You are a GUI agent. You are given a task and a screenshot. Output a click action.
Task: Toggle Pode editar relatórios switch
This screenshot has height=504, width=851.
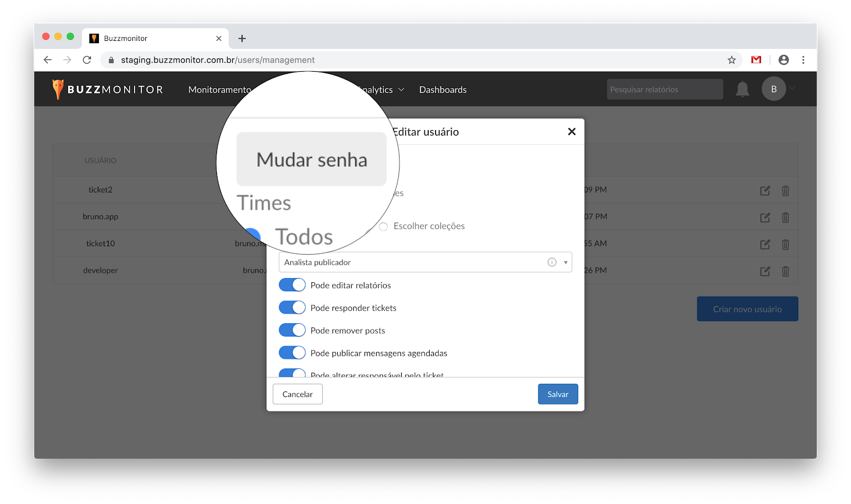click(x=292, y=285)
